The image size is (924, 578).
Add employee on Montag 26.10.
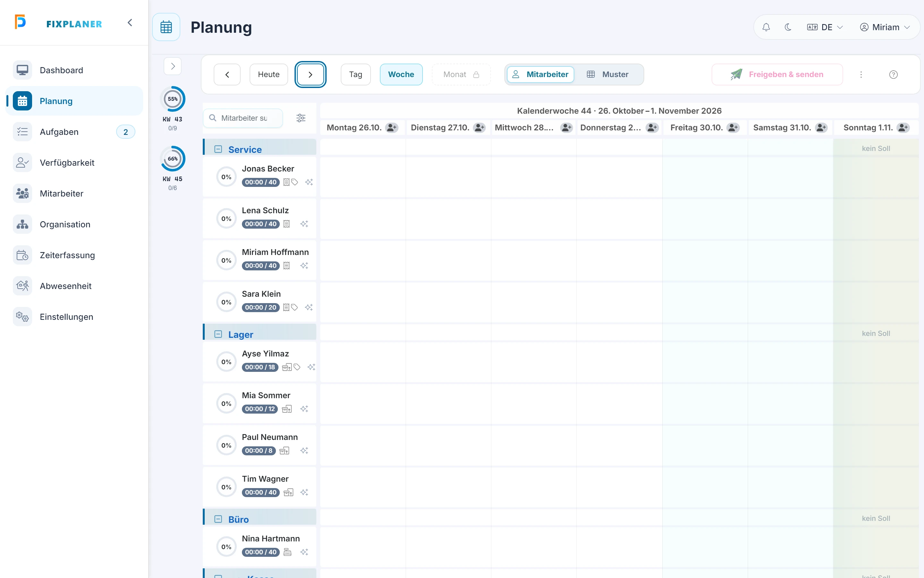392,128
